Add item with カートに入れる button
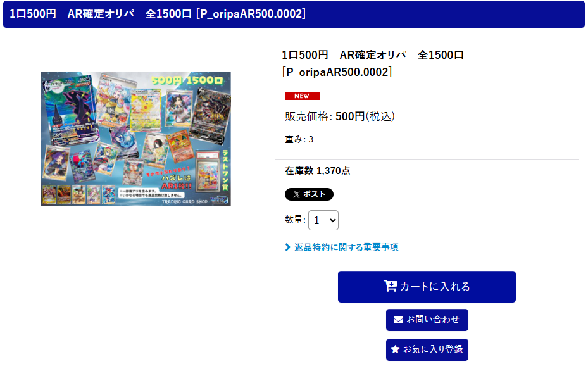 [x=427, y=287]
